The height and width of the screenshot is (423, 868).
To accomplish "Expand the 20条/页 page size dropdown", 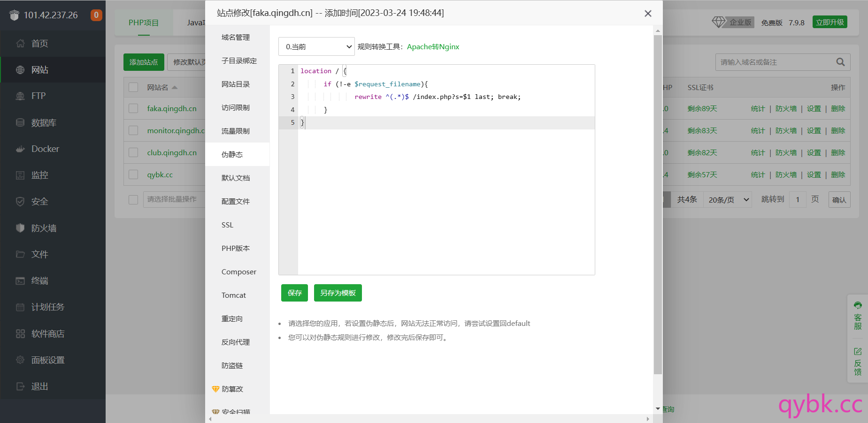I will tap(728, 200).
